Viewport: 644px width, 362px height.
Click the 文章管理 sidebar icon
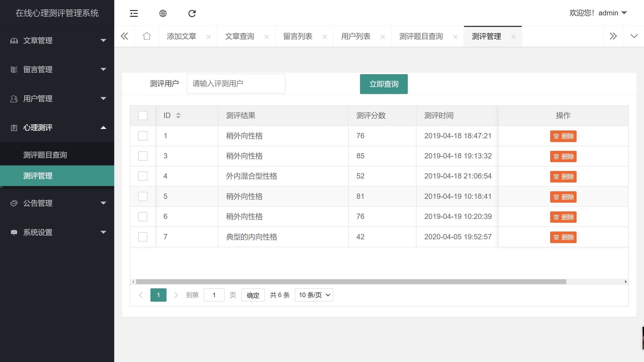coord(13,40)
